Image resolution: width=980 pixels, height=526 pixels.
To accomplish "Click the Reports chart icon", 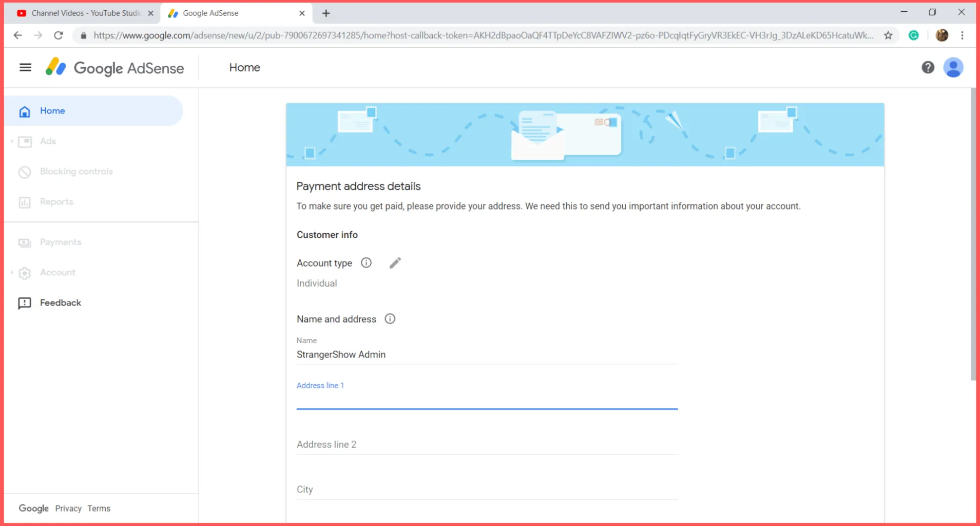I will (25, 202).
